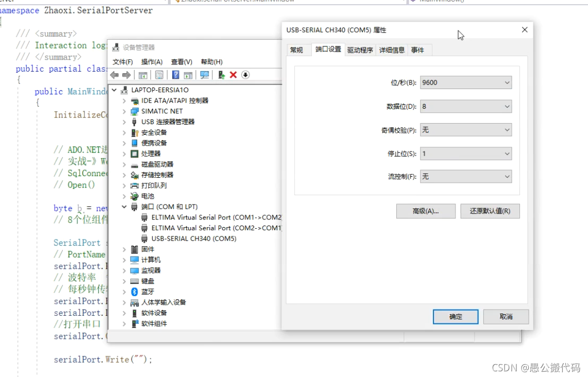The image size is (588, 377).
Task: Click the 还原默认值(R) button
Action: [490, 211]
